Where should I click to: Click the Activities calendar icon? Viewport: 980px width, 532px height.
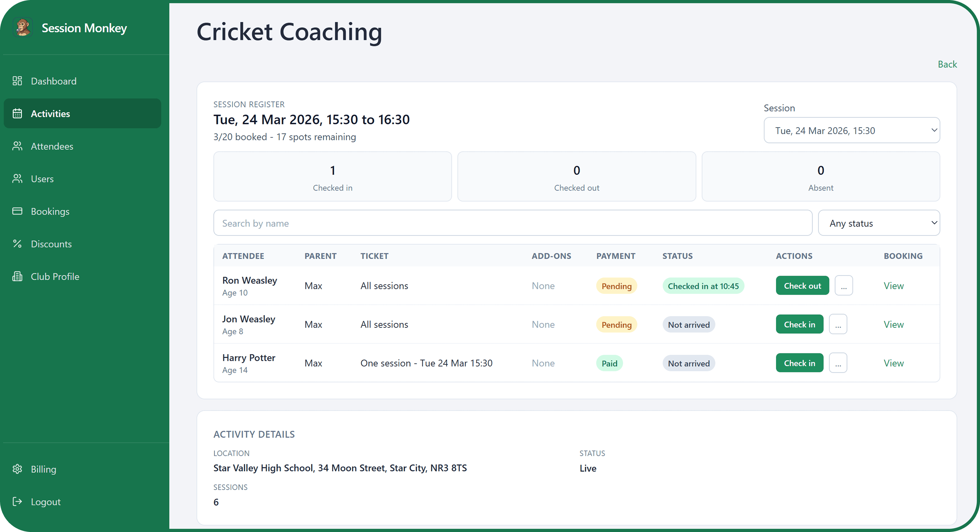coord(18,113)
